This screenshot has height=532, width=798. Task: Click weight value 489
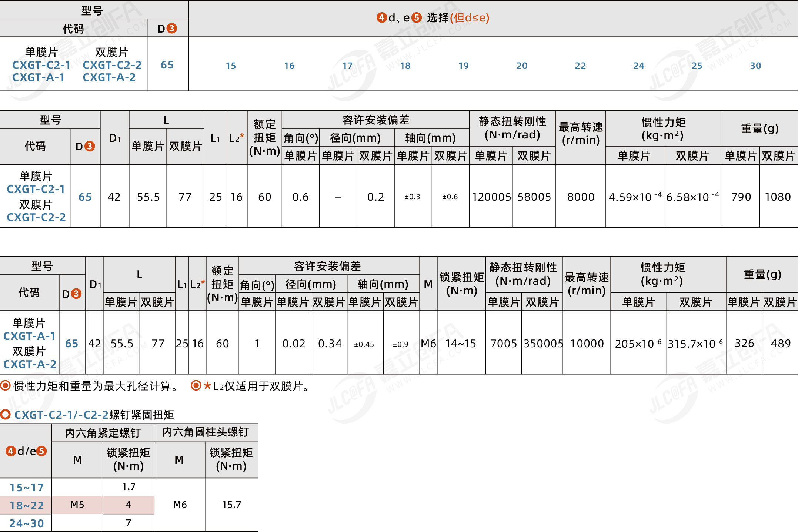pyautogui.click(x=781, y=344)
